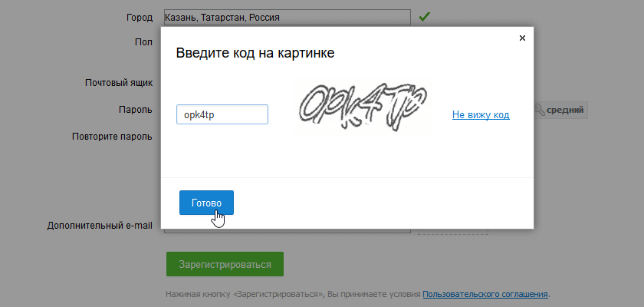Click the Дополнительный e-mail label
644x307 pixels.
click(x=100, y=226)
